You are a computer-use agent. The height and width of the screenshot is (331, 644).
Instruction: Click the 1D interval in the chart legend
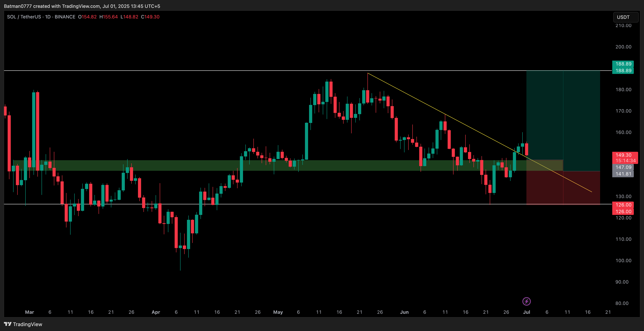(48, 17)
